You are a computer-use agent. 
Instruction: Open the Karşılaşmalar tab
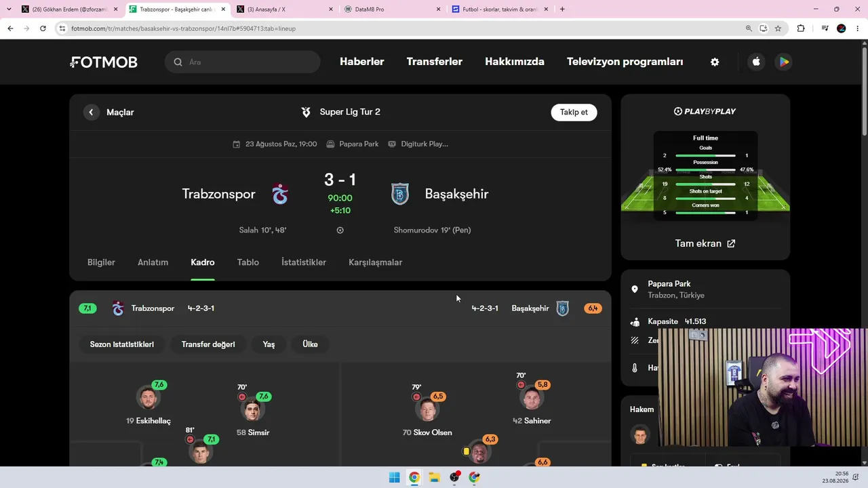(376, 262)
